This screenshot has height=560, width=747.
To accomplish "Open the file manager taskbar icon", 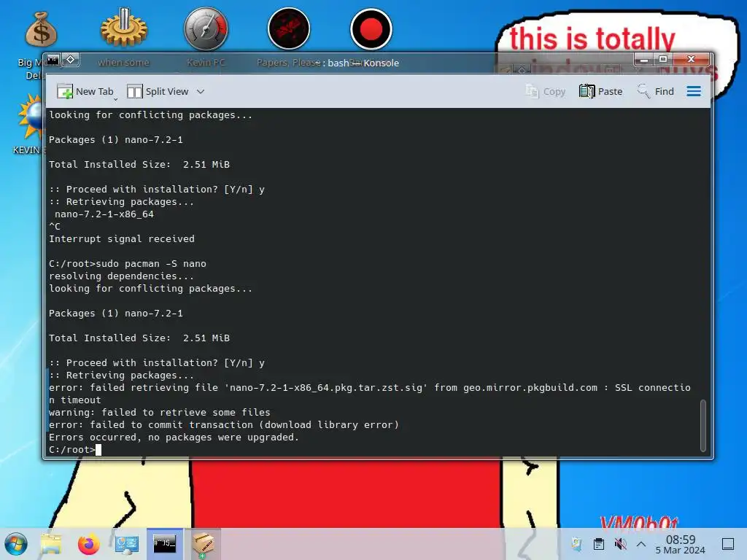I will pyautogui.click(x=51, y=544).
